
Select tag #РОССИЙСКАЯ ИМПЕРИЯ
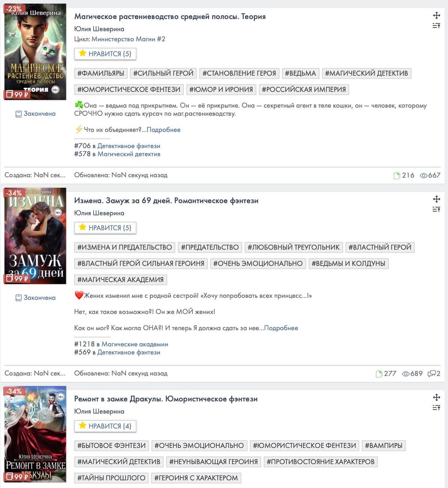click(304, 89)
